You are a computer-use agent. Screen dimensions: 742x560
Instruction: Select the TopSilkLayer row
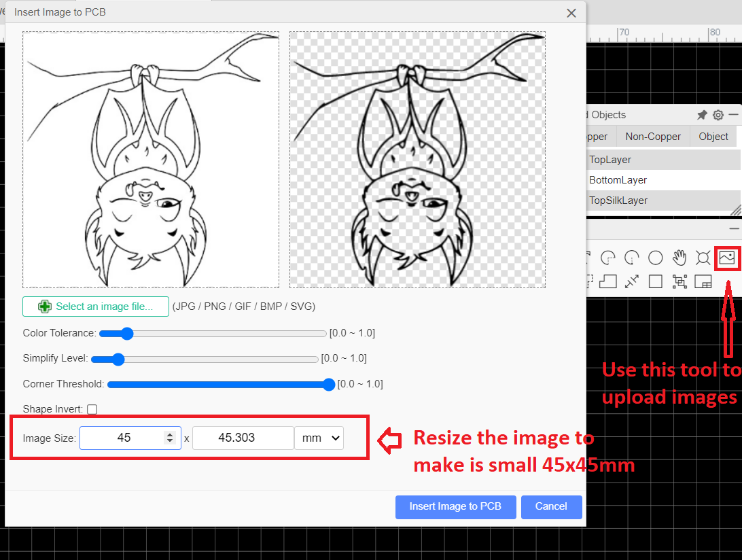(x=663, y=200)
